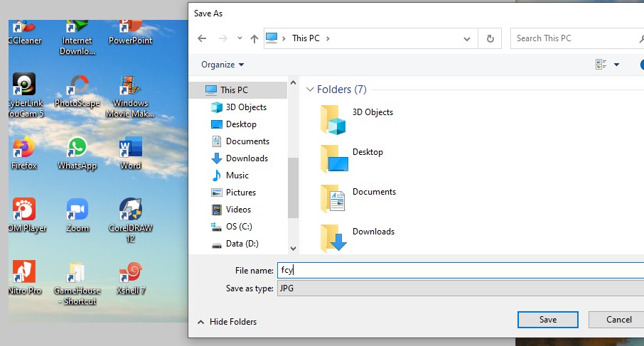This screenshot has height=346, width=644.
Task: Click the Up one level arrow
Action: (x=254, y=38)
